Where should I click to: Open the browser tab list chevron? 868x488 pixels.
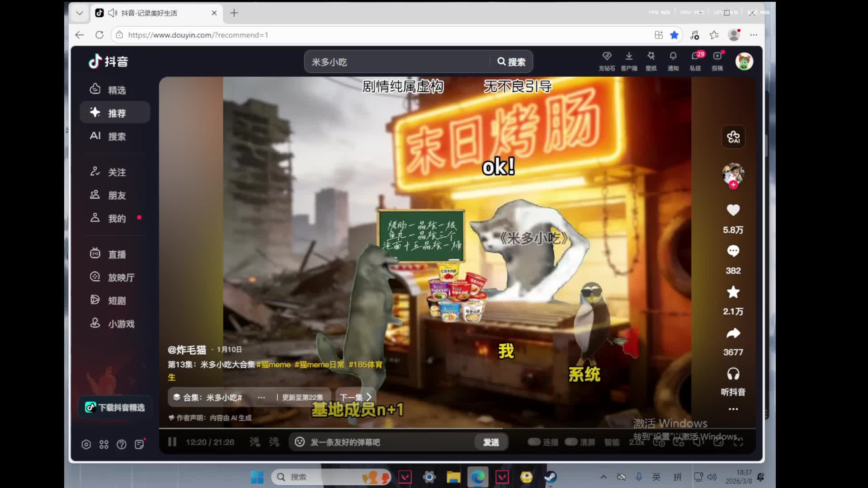(x=80, y=13)
